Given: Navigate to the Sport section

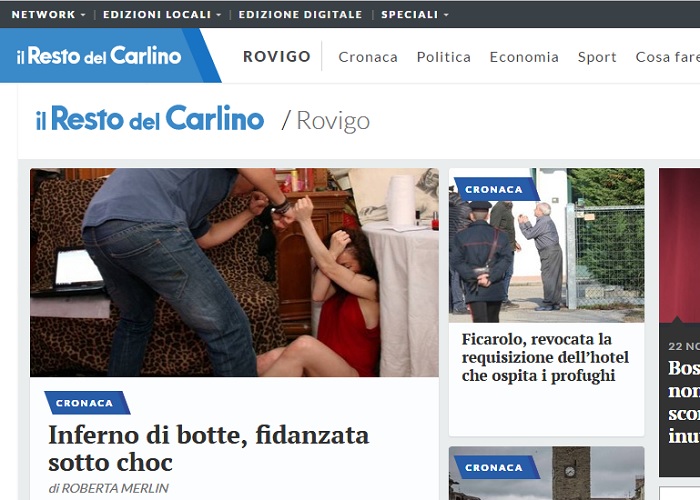Looking at the screenshot, I should [x=597, y=57].
